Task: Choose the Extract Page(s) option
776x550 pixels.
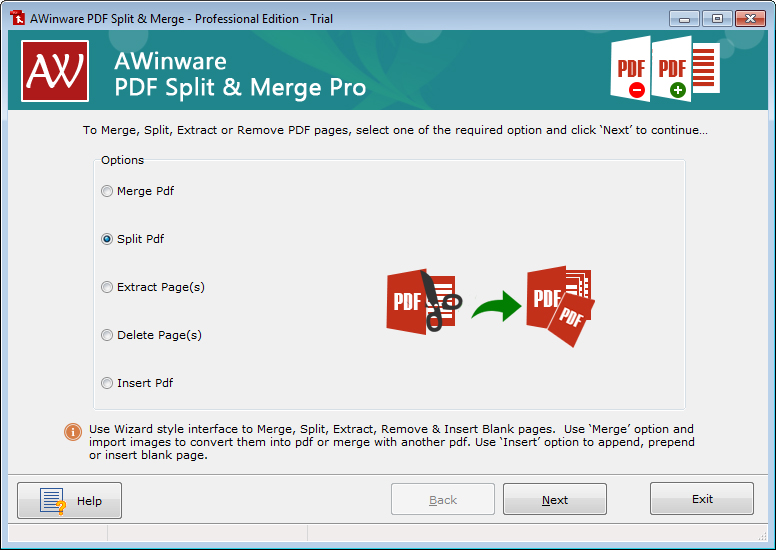Action: coord(153,287)
